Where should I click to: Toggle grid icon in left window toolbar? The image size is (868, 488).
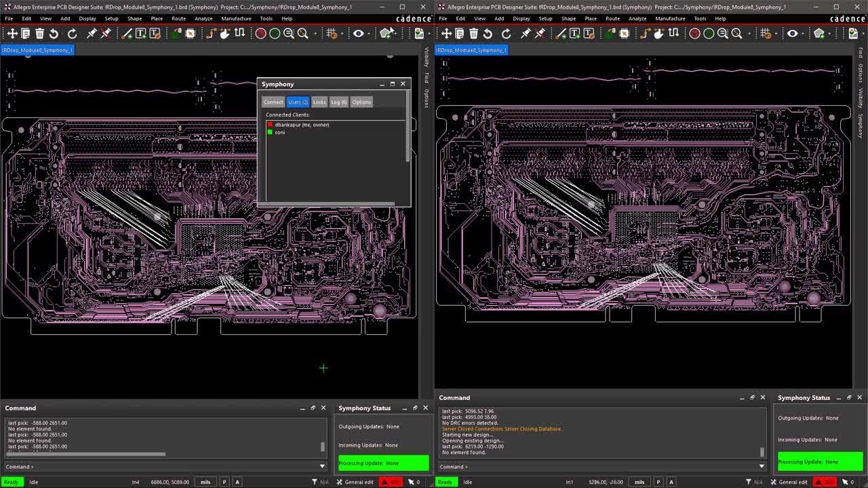[x=331, y=33]
